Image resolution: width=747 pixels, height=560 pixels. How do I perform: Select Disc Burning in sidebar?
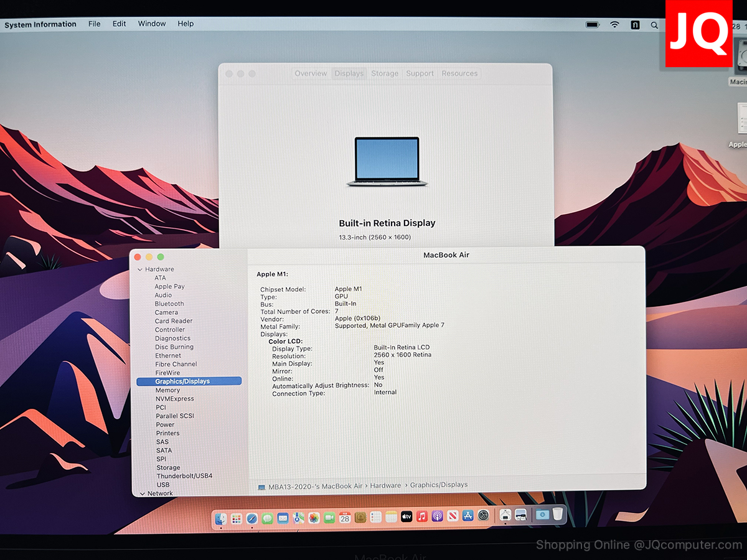pyautogui.click(x=174, y=347)
